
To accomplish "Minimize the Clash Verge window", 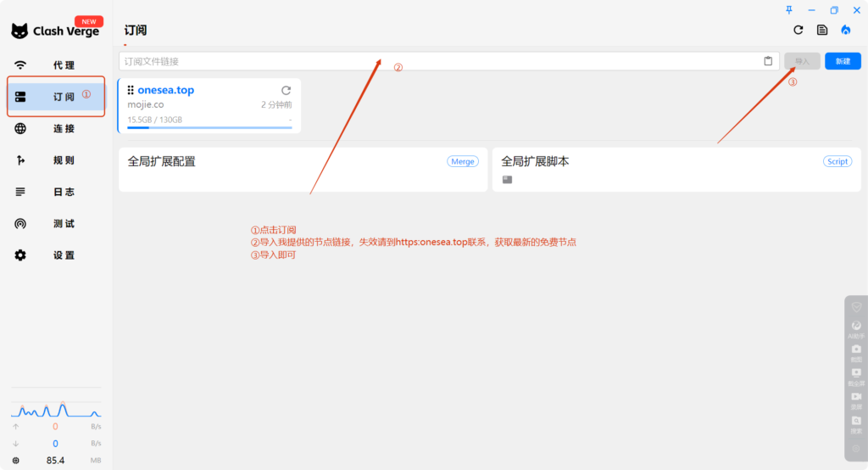I will (811, 10).
